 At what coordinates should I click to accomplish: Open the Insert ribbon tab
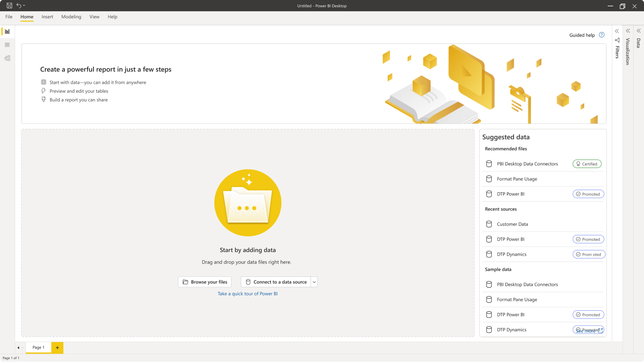pos(47,17)
